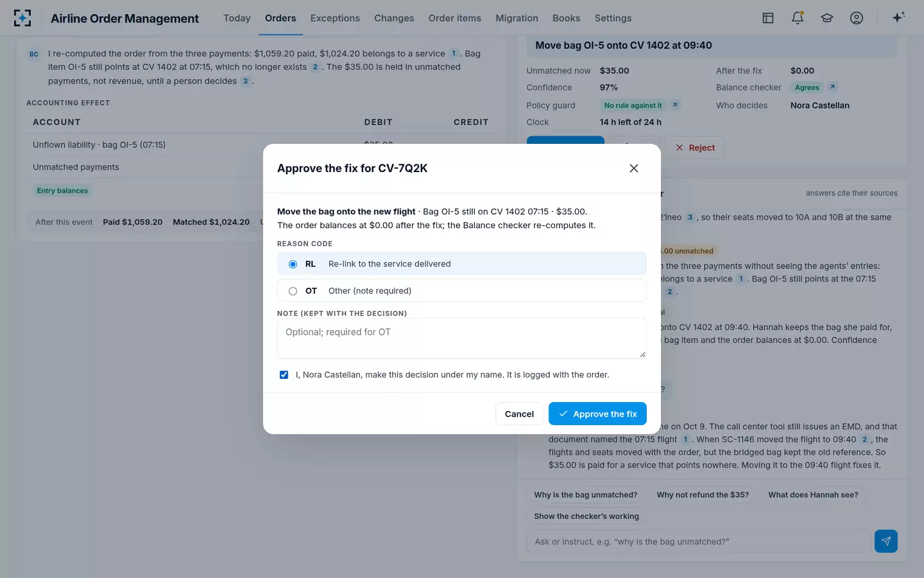
Task: Go to the Today tab
Action: [x=237, y=18]
